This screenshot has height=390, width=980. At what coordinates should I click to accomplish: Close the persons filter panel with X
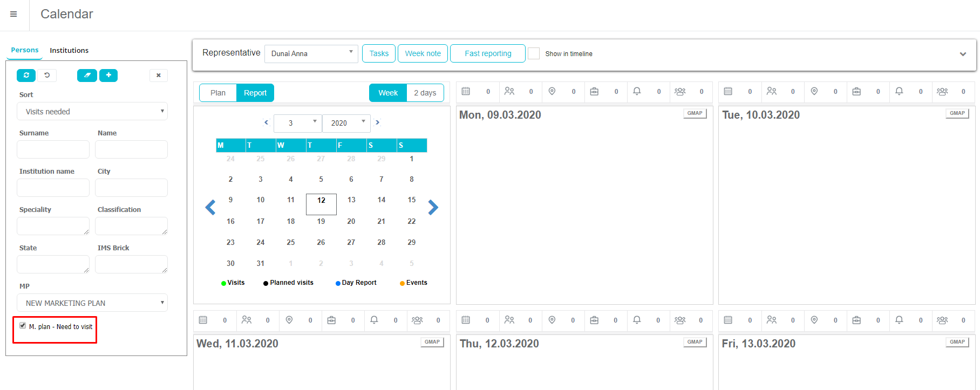point(158,76)
